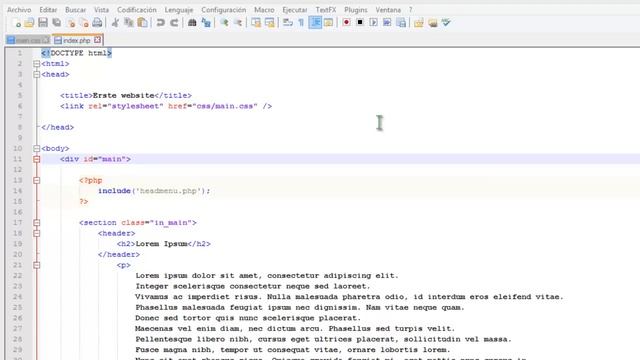
Task: Redo the edit via toolbar arrow
Action: pyautogui.click(x=174, y=23)
